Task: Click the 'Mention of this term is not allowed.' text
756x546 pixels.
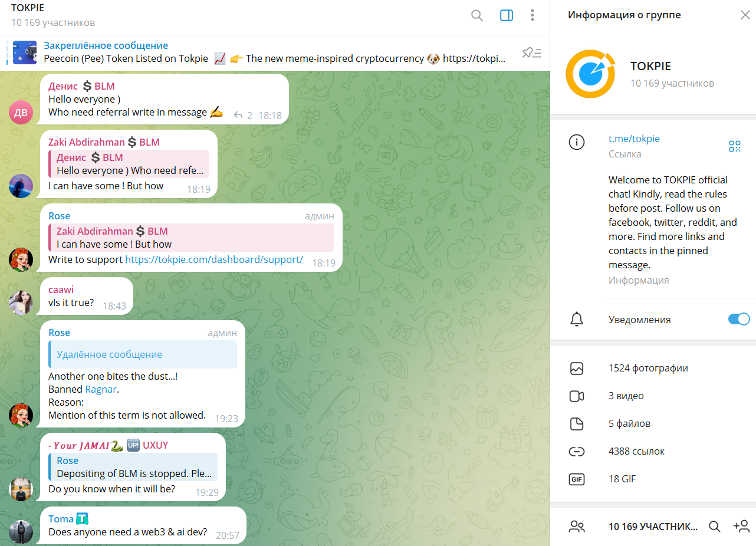Action: (x=127, y=415)
